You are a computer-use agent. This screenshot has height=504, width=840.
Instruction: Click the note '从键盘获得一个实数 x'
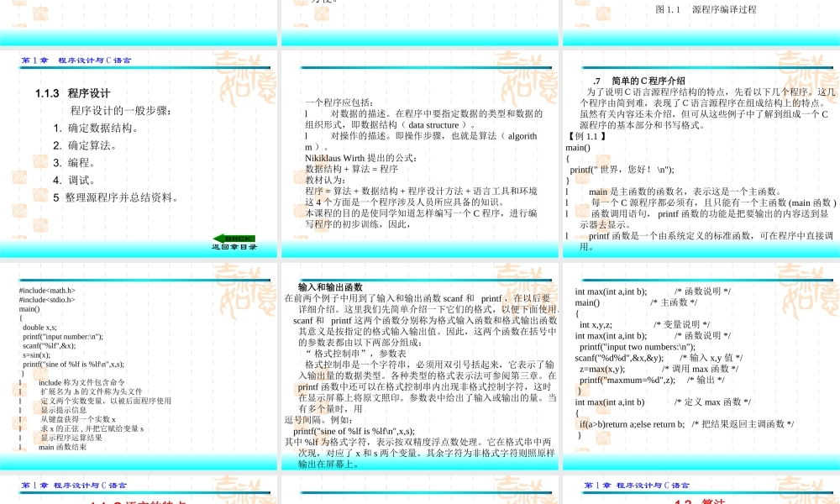click(x=78, y=419)
